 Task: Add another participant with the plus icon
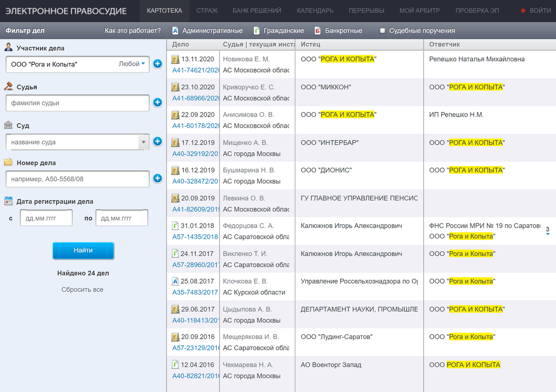pyautogui.click(x=158, y=64)
